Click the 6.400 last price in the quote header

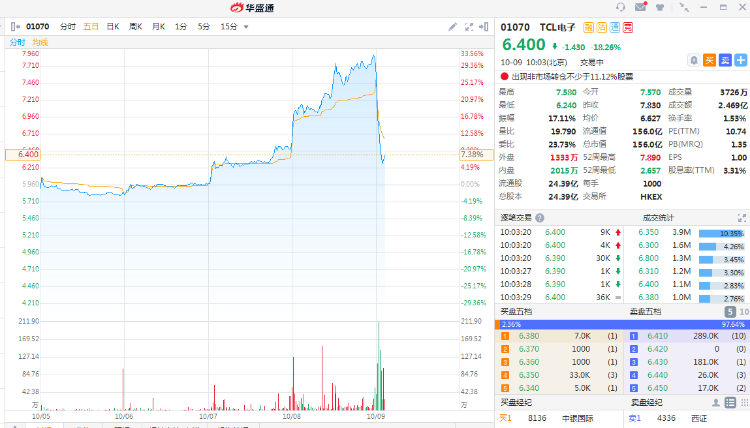pos(524,45)
